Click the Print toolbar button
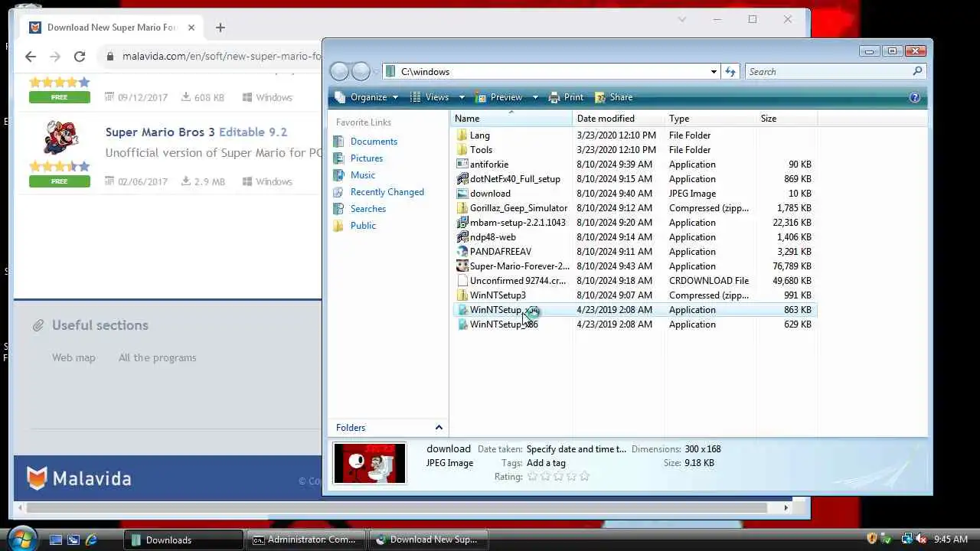This screenshot has height=551, width=980. 565,97
